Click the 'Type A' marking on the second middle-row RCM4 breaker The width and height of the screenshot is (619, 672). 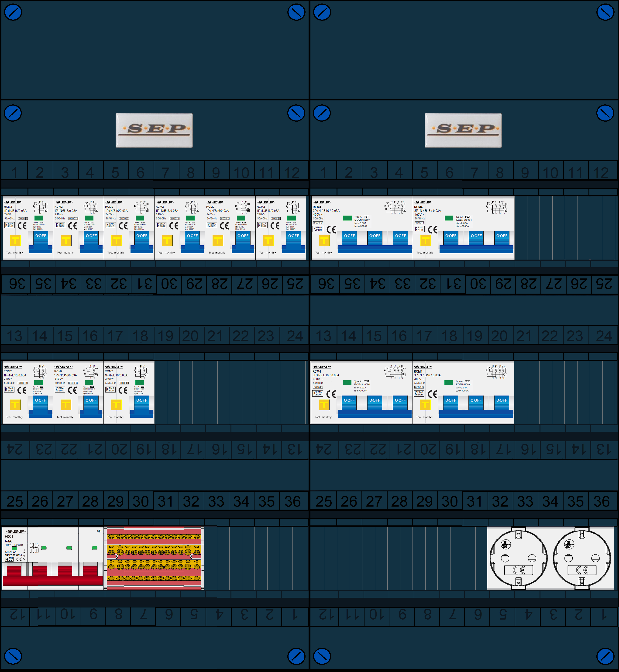pyautogui.click(x=459, y=381)
